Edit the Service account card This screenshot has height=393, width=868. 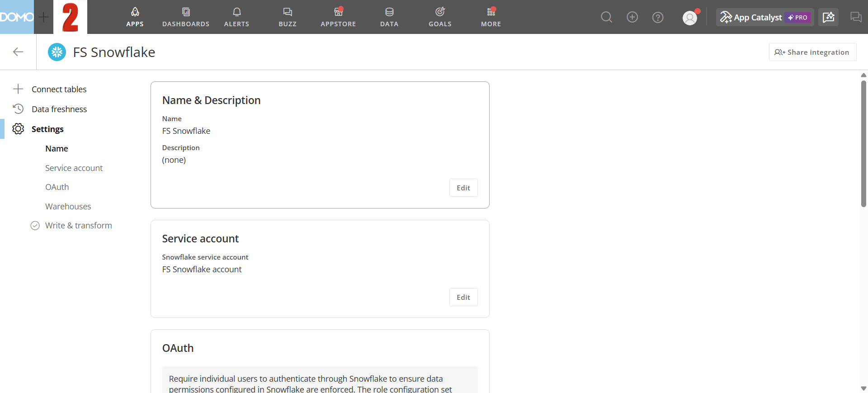463,297
